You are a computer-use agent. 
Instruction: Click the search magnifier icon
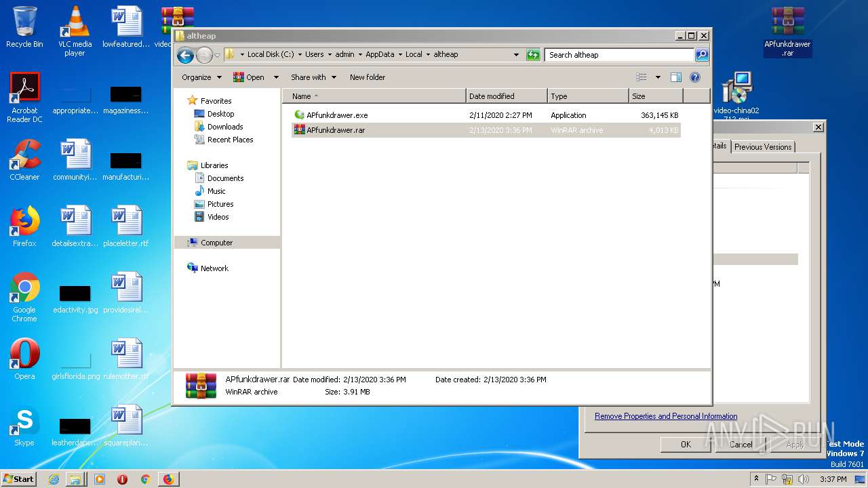pyautogui.click(x=702, y=55)
